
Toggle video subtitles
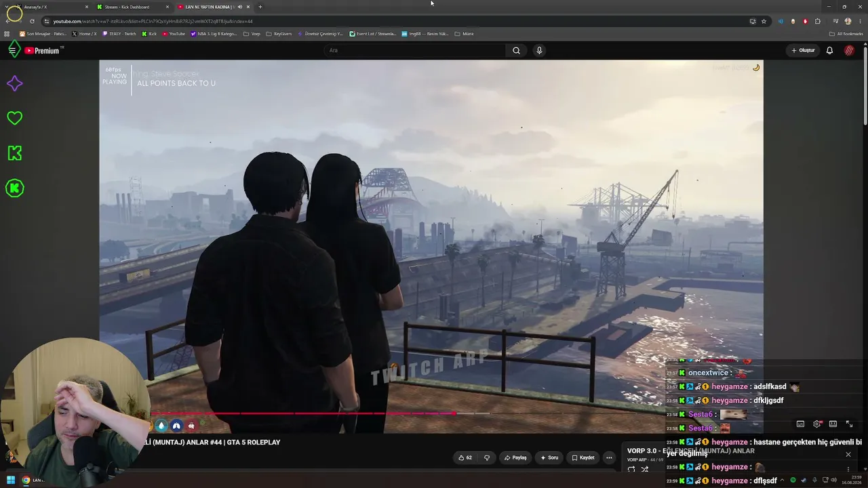(800, 424)
